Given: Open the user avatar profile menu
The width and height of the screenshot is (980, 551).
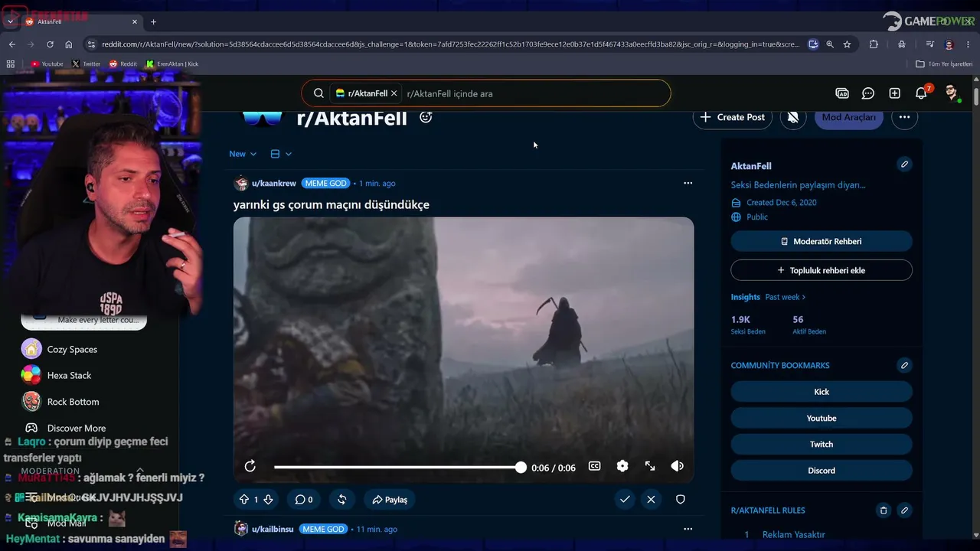Looking at the screenshot, I should (x=952, y=93).
